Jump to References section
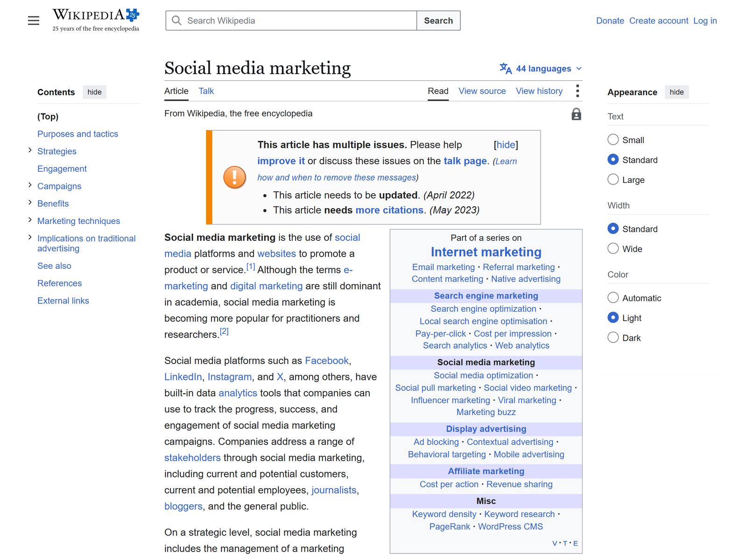The image size is (747, 560). [59, 283]
